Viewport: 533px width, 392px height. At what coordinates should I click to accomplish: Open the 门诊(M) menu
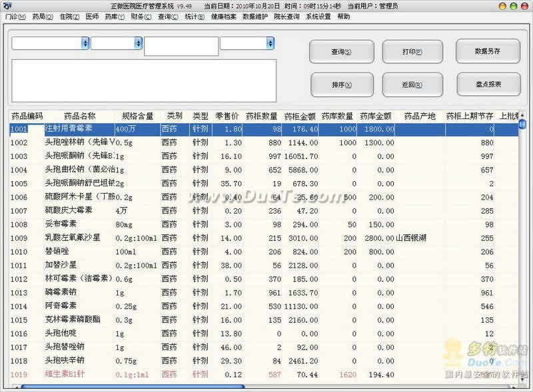point(16,17)
